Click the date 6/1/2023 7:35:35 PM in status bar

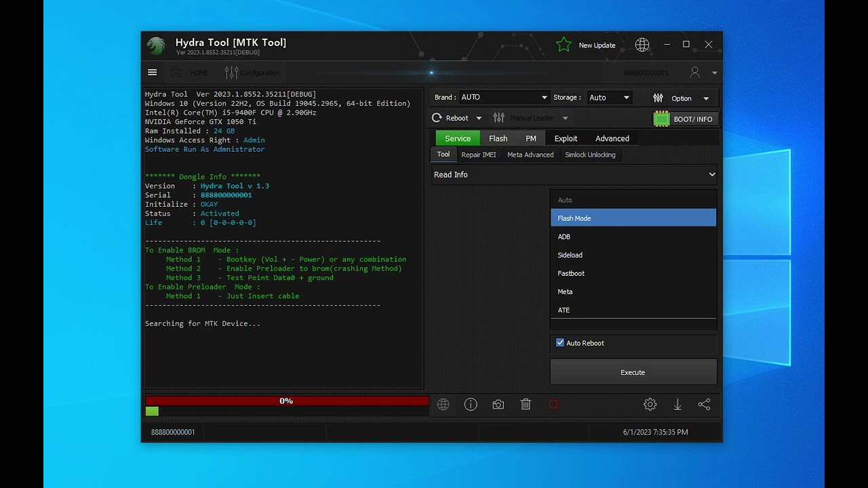[x=656, y=432]
